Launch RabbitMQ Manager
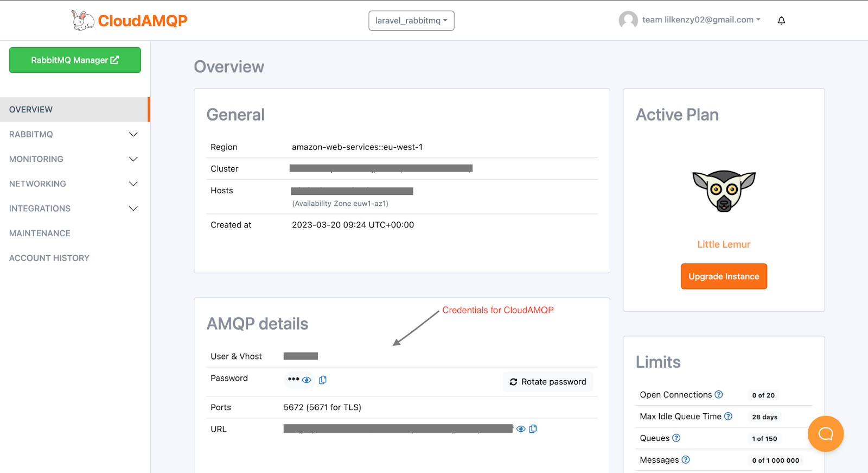 [75, 60]
